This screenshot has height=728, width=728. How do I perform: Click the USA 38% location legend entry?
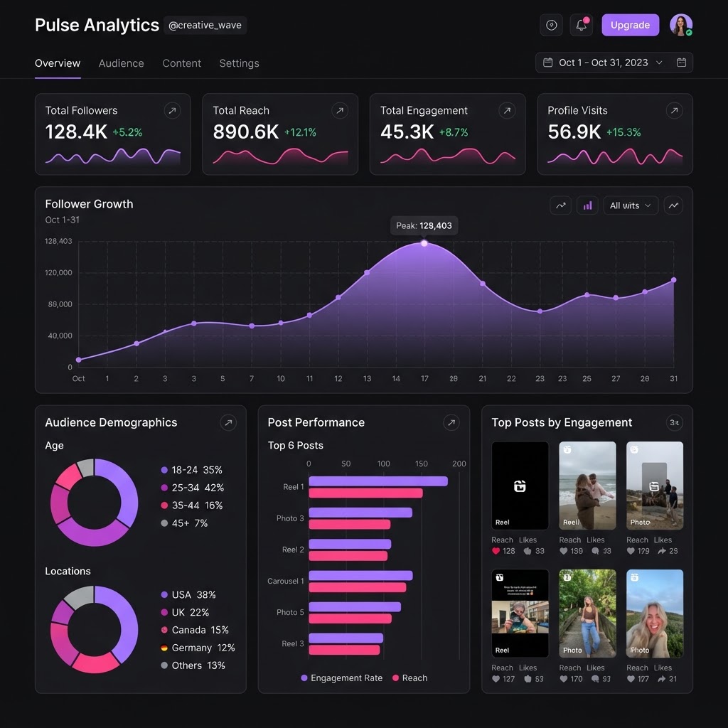tap(188, 595)
